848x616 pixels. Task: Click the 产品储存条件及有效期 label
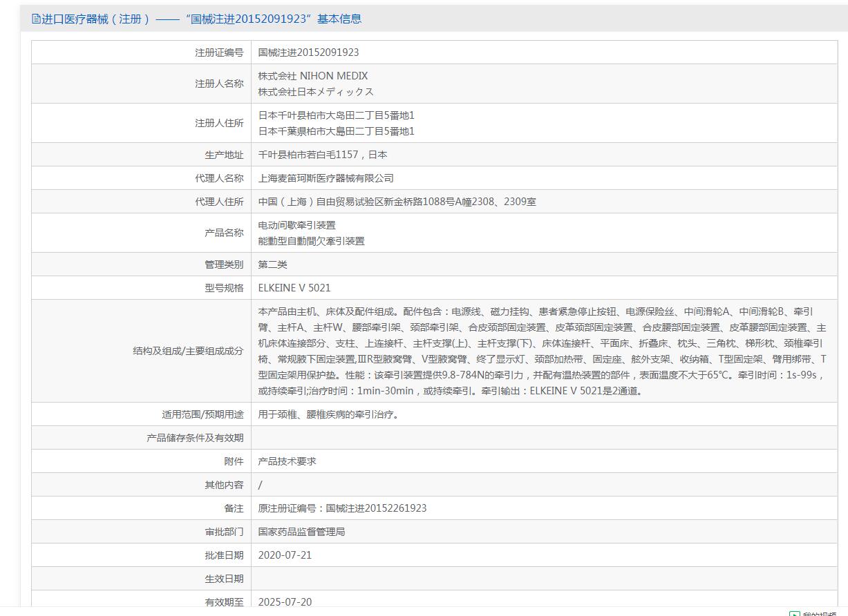pos(195,438)
